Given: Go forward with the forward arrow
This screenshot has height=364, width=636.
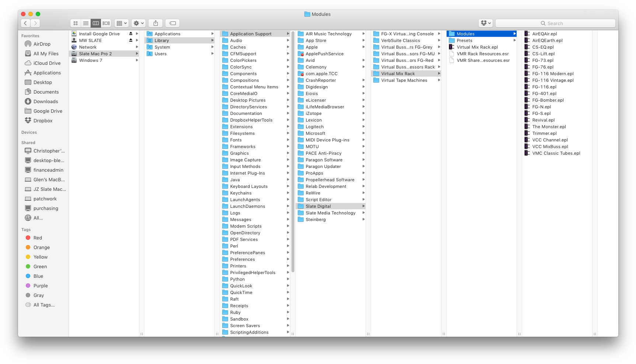Looking at the screenshot, I should 35,23.
